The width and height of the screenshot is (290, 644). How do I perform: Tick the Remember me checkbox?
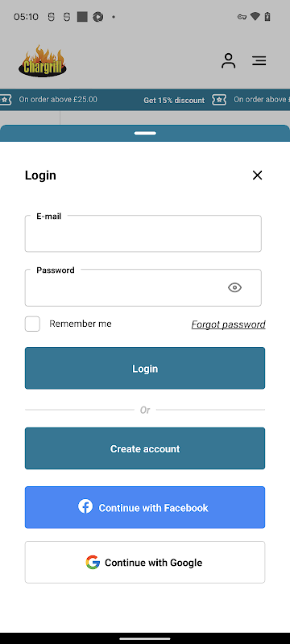tap(32, 324)
